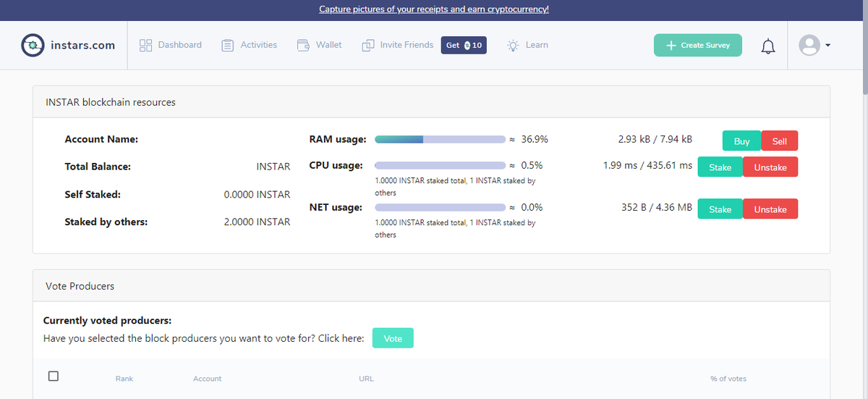Sell RAM with the Sell button
868x399 pixels.
779,141
